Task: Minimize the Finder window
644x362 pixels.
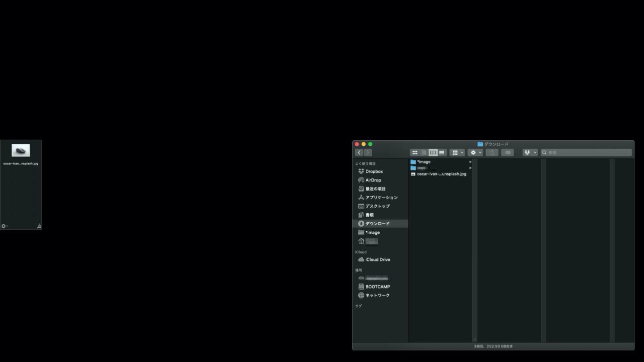Action: [x=364, y=144]
